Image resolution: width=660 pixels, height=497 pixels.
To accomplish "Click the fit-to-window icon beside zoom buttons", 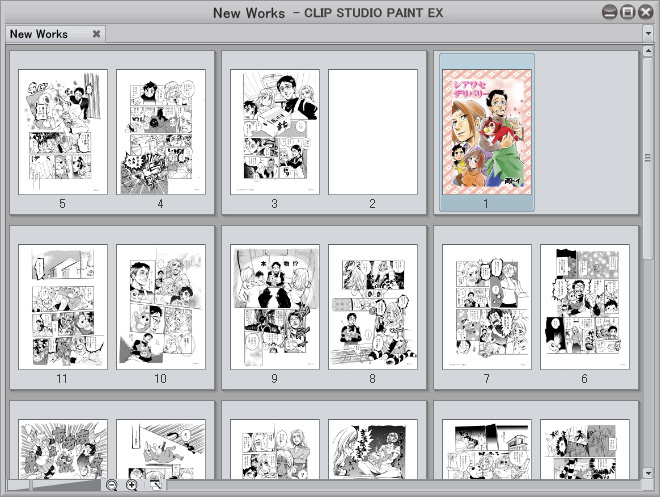I will click(x=155, y=485).
